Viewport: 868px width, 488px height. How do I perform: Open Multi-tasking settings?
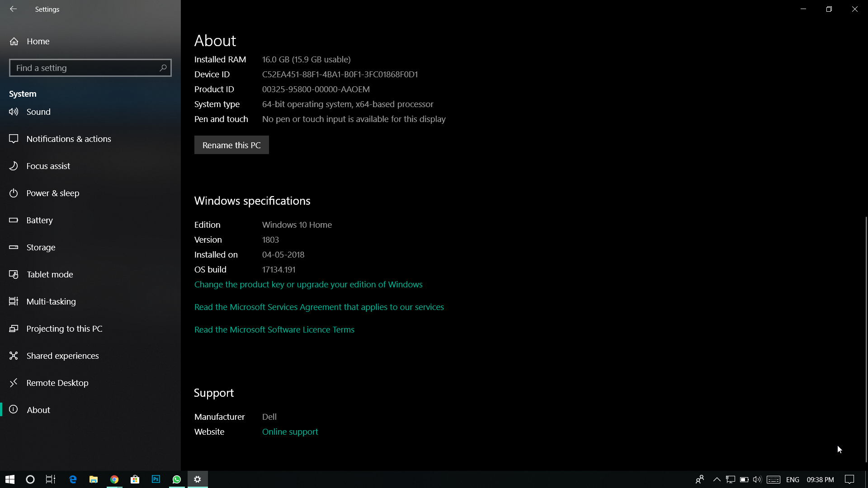point(51,301)
